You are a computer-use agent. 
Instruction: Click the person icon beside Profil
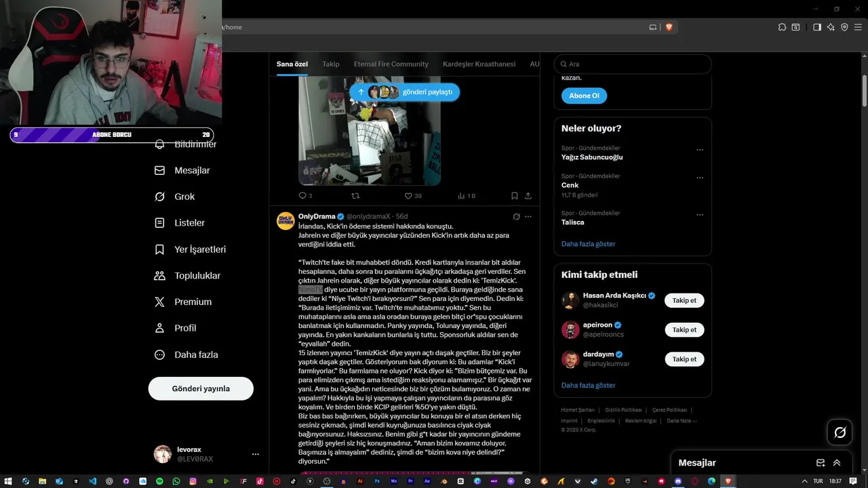(159, 328)
